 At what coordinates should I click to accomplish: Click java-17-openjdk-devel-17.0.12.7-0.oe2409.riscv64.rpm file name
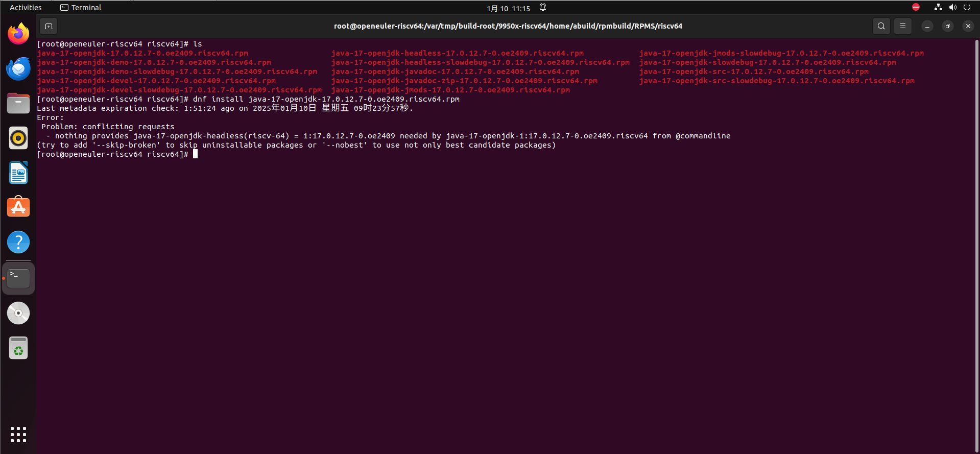coord(156,81)
